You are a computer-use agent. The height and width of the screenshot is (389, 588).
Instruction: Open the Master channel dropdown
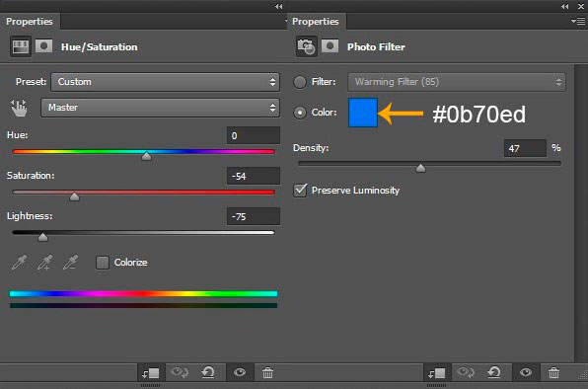click(x=160, y=108)
